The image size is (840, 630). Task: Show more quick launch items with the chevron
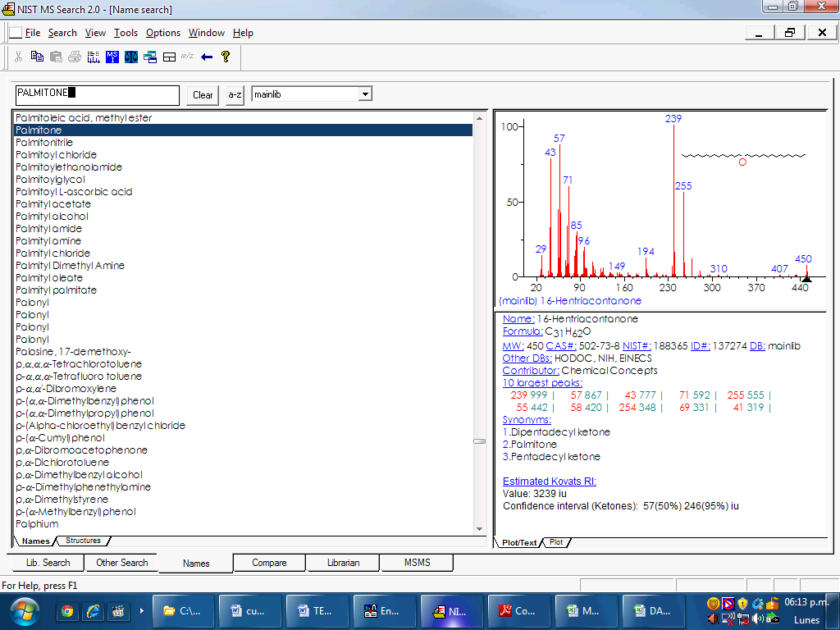[x=142, y=610]
